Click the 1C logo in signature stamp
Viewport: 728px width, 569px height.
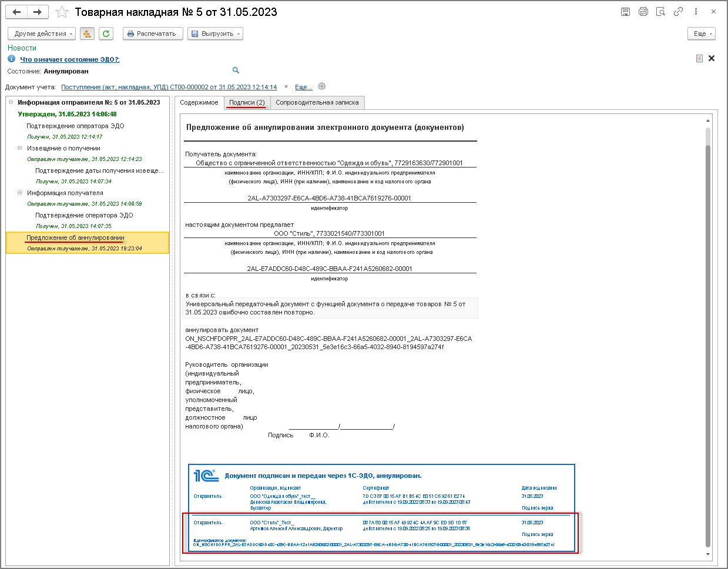pyautogui.click(x=206, y=475)
